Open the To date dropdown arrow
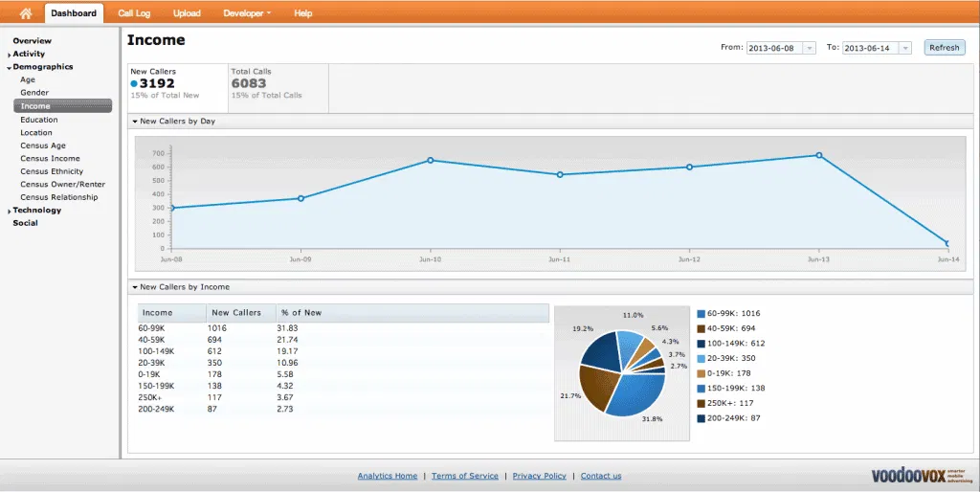Image resolution: width=980 pixels, height=492 pixels. [904, 48]
